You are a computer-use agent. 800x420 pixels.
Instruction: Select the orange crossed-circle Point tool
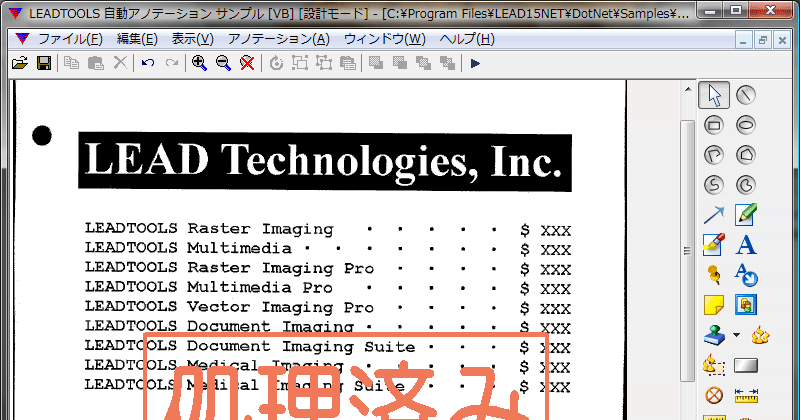click(x=714, y=395)
